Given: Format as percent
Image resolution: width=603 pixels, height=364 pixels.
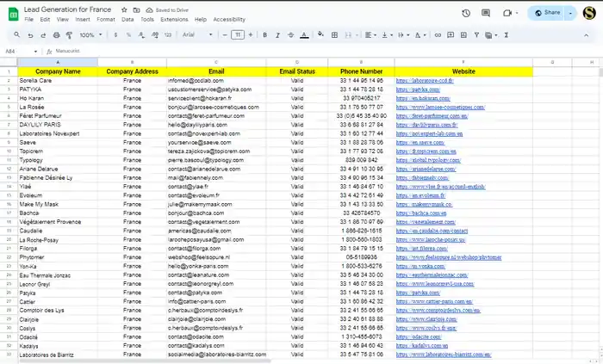Looking at the screenshot, I should 128,35.
